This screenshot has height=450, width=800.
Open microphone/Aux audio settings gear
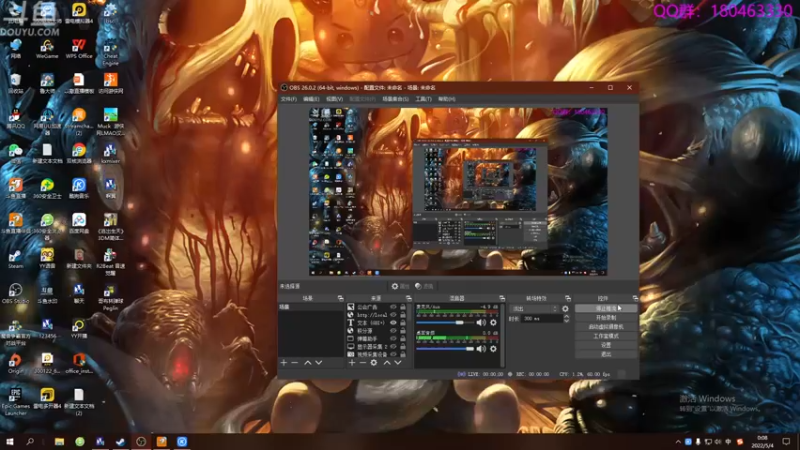493,322
